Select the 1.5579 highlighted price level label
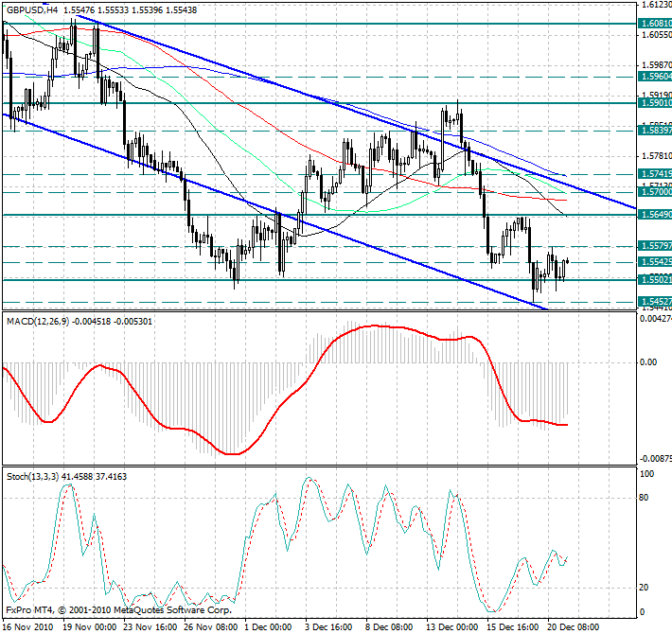The height and width of the screenshot is (634, 672). tap(655, 245)
